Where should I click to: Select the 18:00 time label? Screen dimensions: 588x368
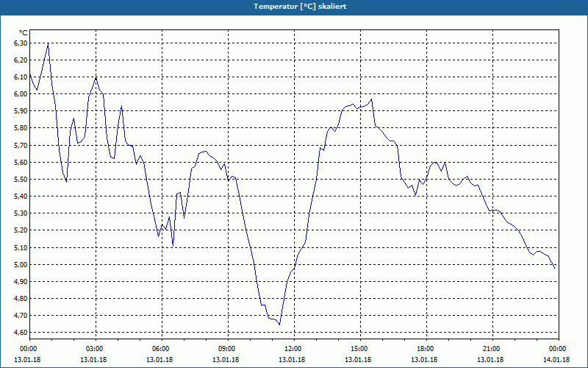point(424,349)
